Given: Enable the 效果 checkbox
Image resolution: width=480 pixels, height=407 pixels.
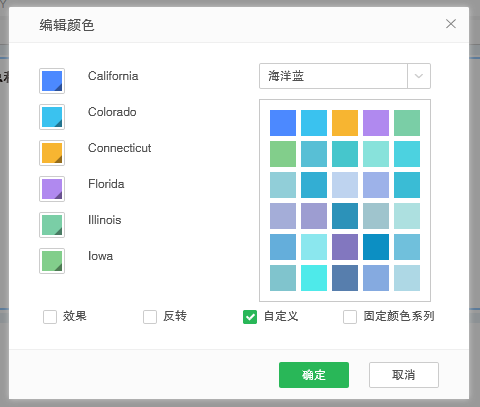Looking at the screenshot, I should coord(50,317).
